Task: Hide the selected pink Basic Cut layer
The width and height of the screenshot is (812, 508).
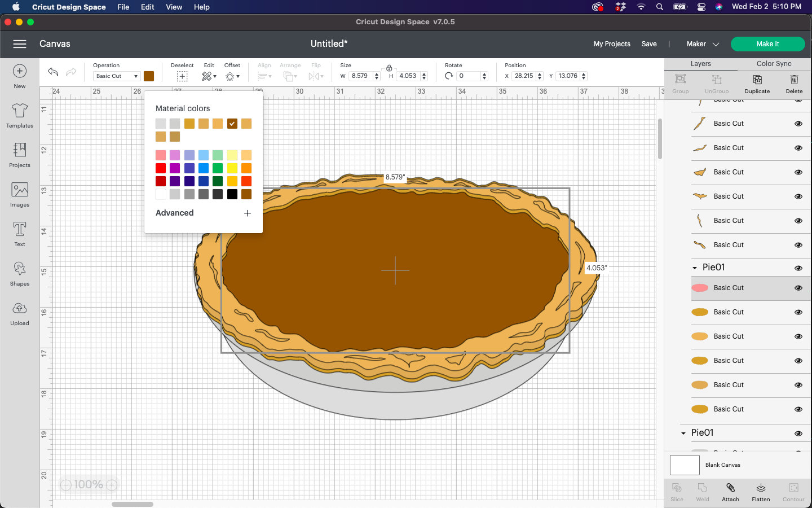Action: click(798, 288)
